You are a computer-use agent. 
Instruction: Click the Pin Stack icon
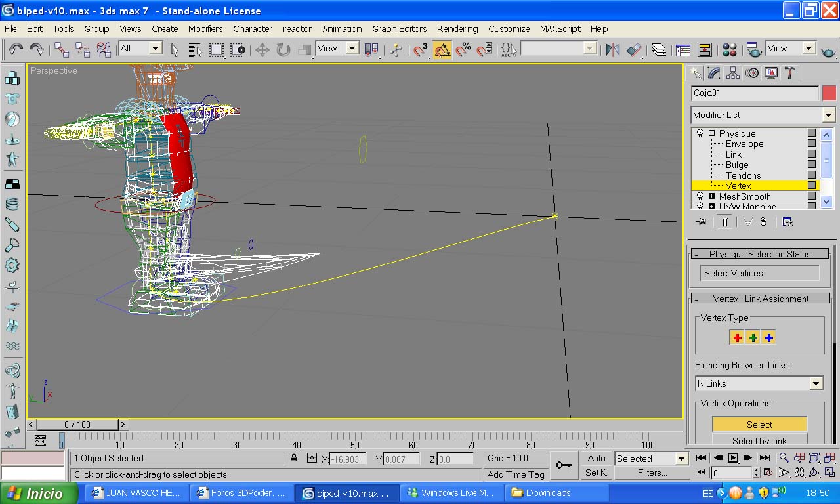coord(701,222)
